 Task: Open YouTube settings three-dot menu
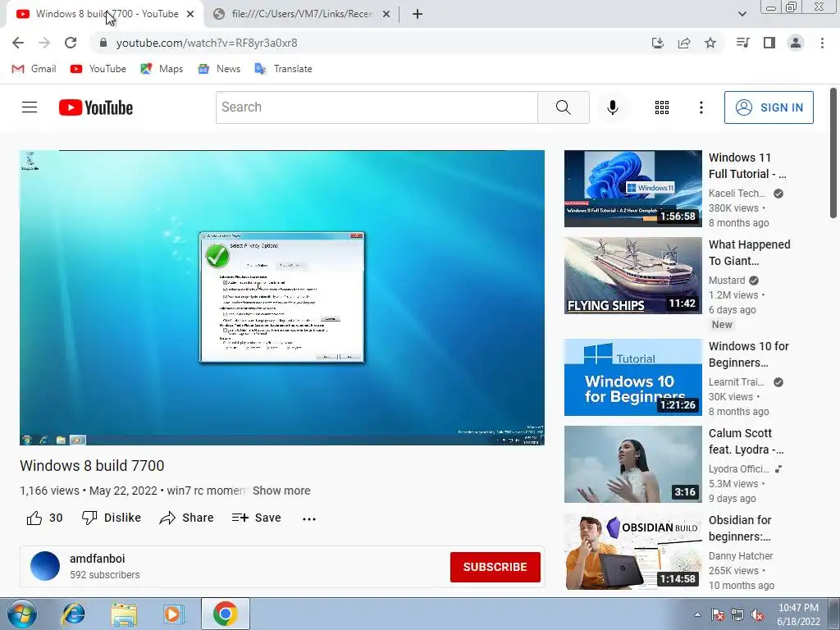[x=701, y=107]
